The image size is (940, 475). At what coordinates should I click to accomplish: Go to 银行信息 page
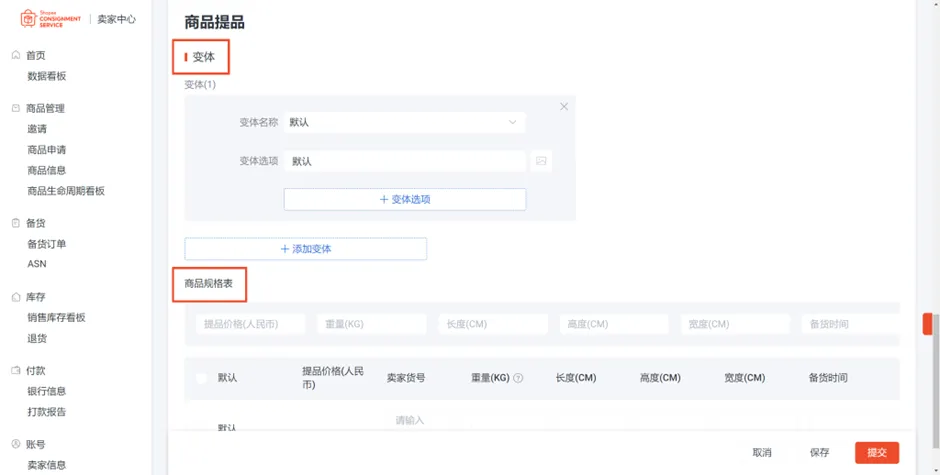click(x=47, y=391)
